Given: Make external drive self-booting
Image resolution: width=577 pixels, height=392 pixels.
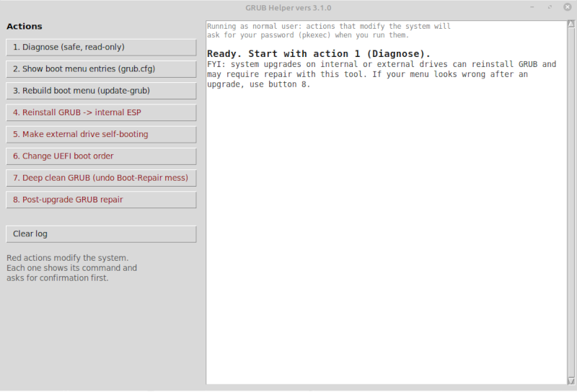Looking at the screenshot, I should click(x=101, y=134).
